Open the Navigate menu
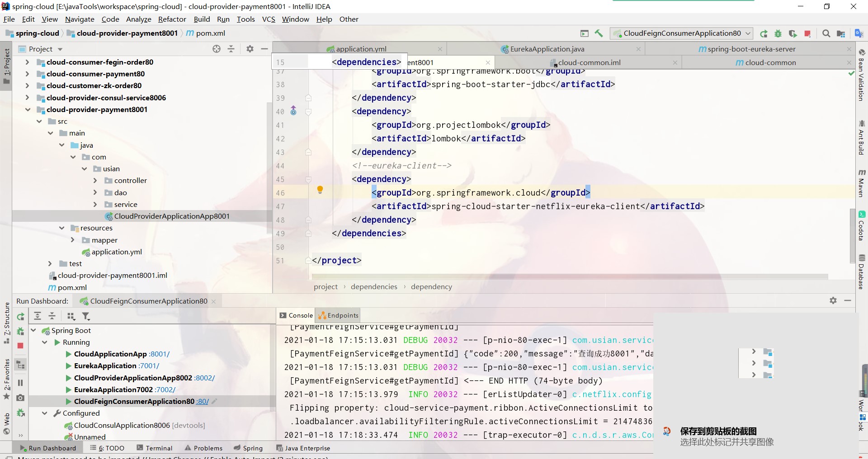 coord(80,19)
